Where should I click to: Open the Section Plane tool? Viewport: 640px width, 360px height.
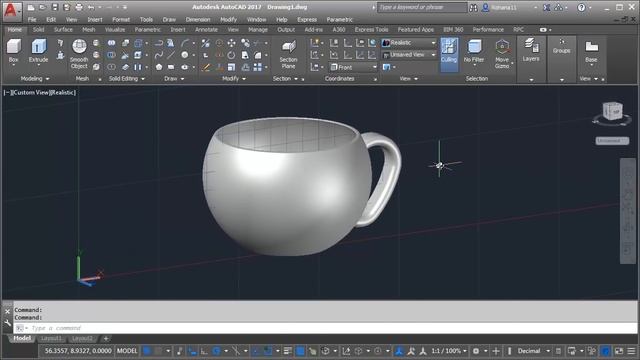(288, 54)
